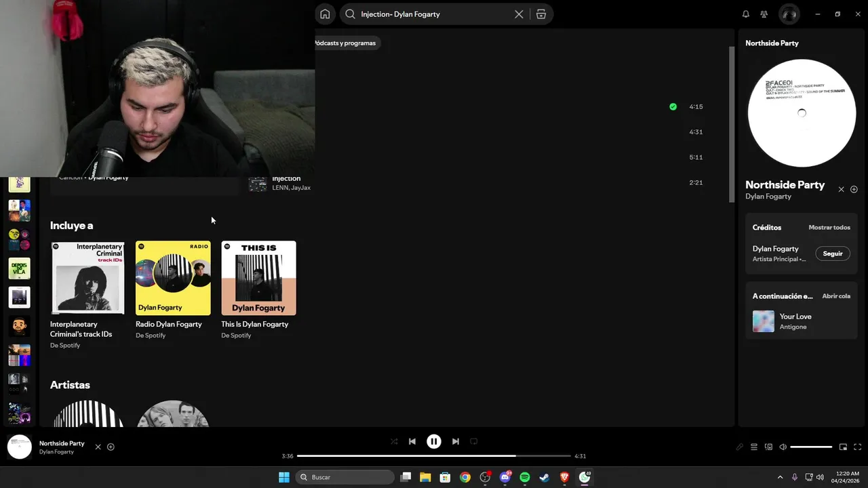Adjust the volume slider
Viewport: 868px width, 488px height.
tap(811, 447)
